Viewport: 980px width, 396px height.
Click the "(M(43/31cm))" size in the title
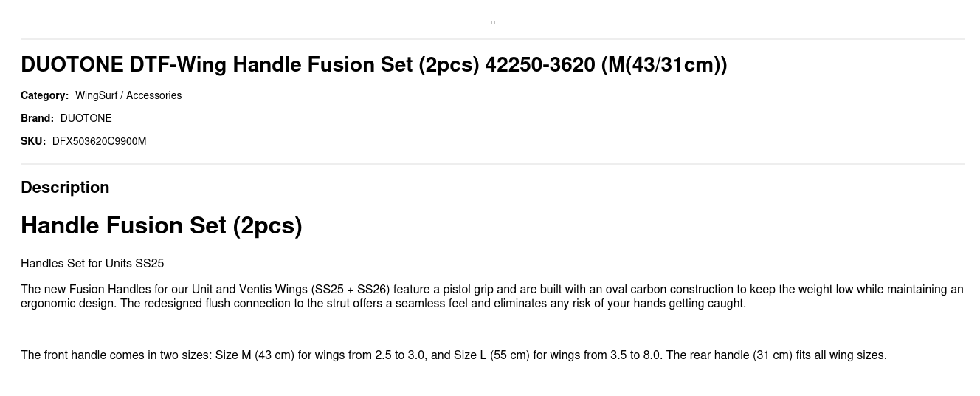(664, 65)
